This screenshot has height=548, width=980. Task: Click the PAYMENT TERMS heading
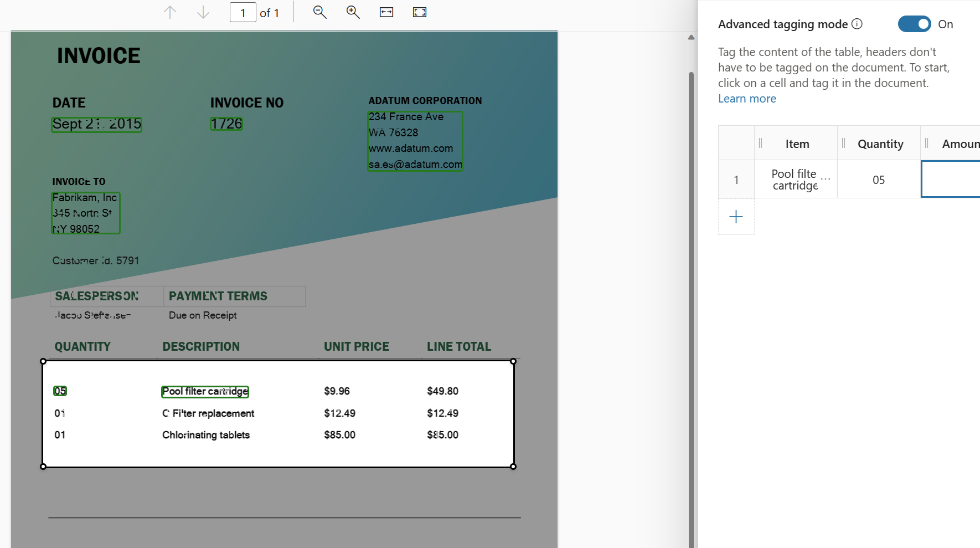click(218, 296)
